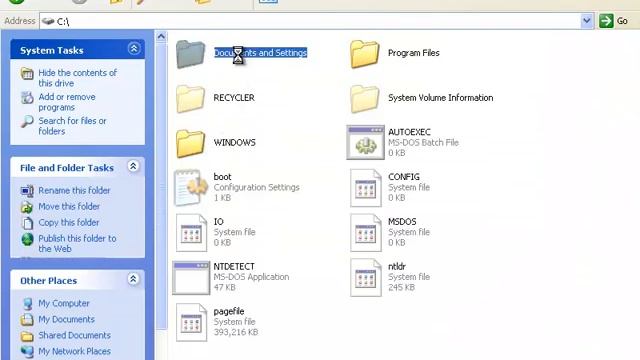
Task: Click the NTDETECT file name
Action: [x=234, y=267]
